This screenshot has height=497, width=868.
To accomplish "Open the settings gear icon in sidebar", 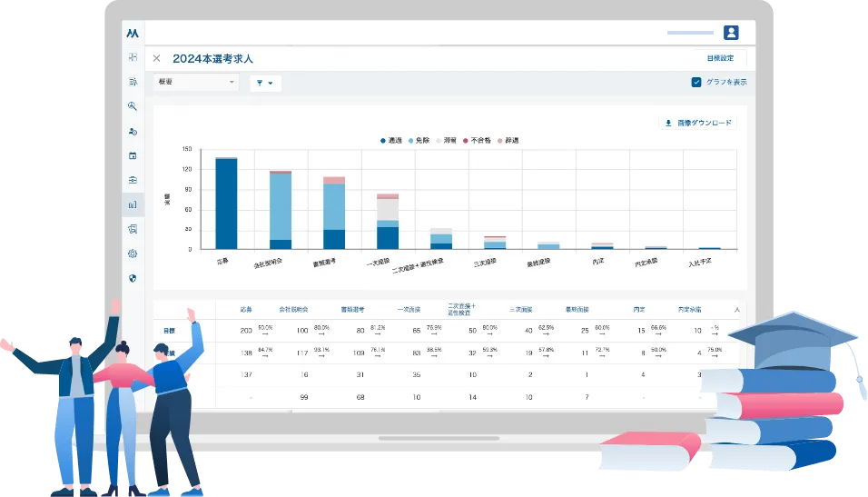I will pyautogui.click(x=133, y=253).
